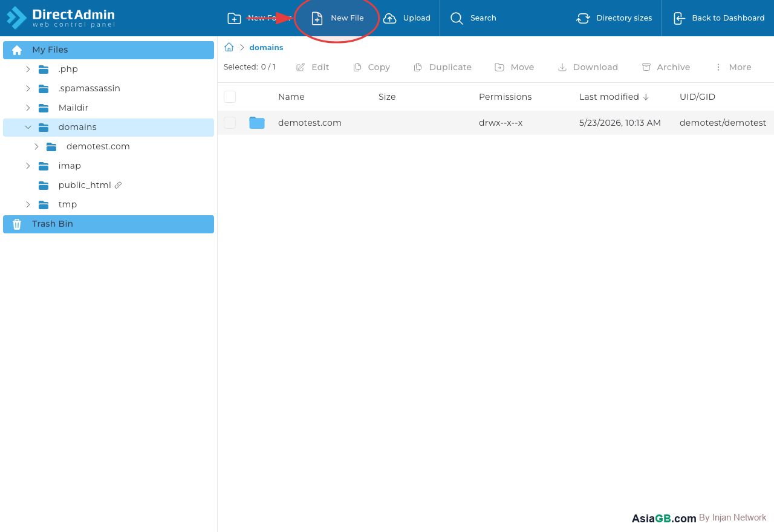Open the More actions menu
Image resolution: width=774 pixels, height=532 pixels.
click(732, 67)
